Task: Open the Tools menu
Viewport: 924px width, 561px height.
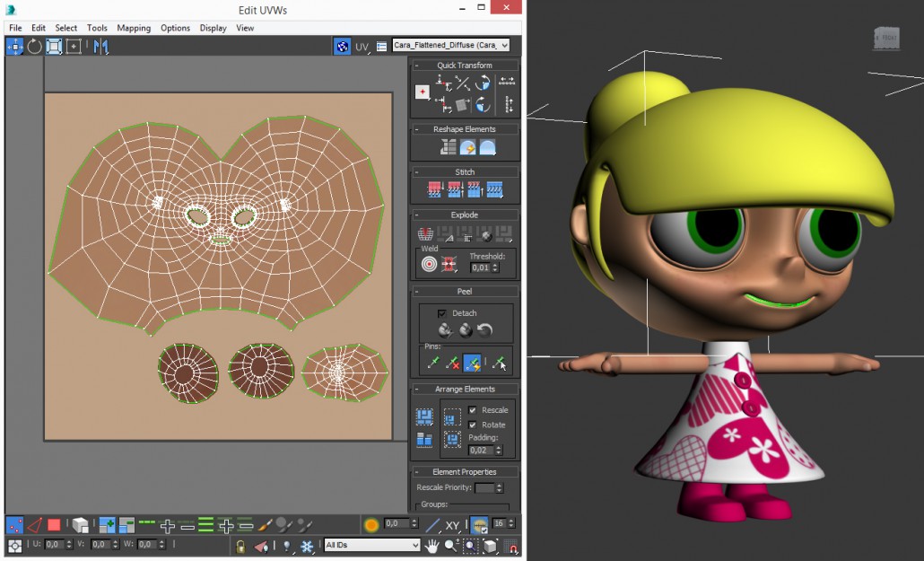Action: (97, 28)
